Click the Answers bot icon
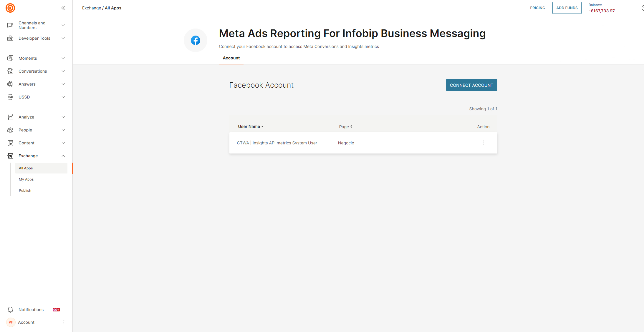644x332 pixels. click(x=10, y=84)
